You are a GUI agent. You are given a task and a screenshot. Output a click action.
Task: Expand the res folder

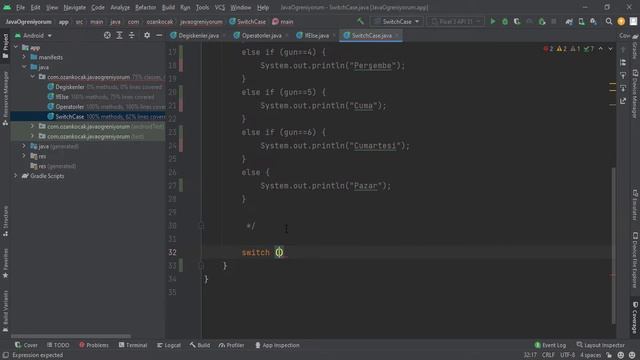[24, 156]
